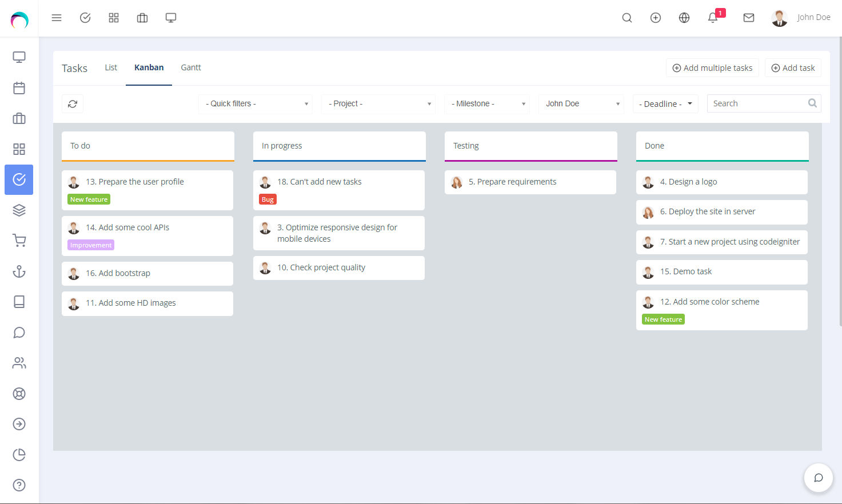The image size is (842, 504).
Task: Open the Messages chat bubble in sidebar
Action: [19, 332]
